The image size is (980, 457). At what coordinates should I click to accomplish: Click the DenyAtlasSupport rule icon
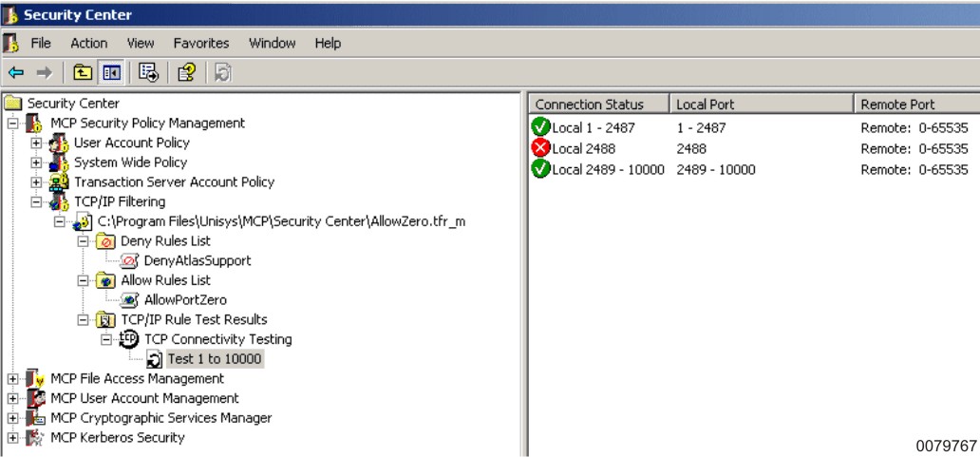(130, 260)
